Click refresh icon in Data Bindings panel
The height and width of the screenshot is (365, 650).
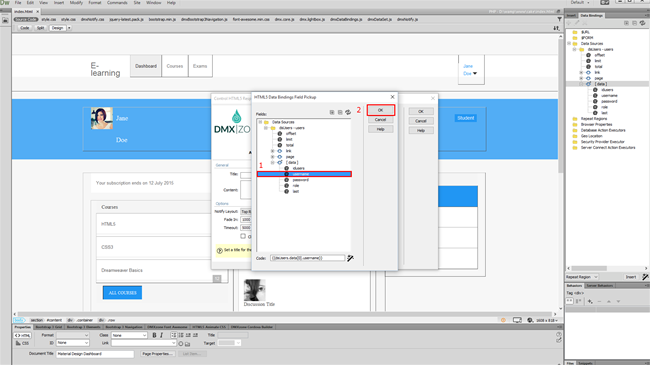[x=642, y=23]
